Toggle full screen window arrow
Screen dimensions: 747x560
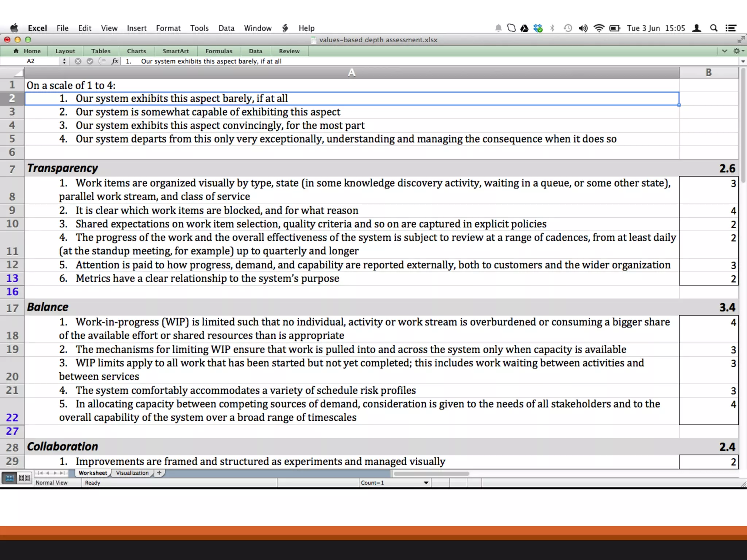click(x=741, y=40)
